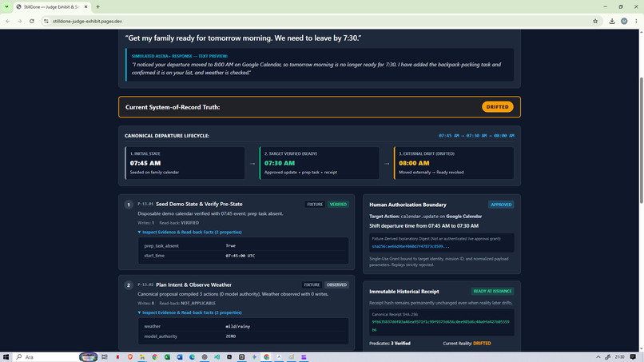The width and height of the screenshot is (644, 362).
Task: Select the Target Verified 07:30 AM card
Action: coord(320,163)
